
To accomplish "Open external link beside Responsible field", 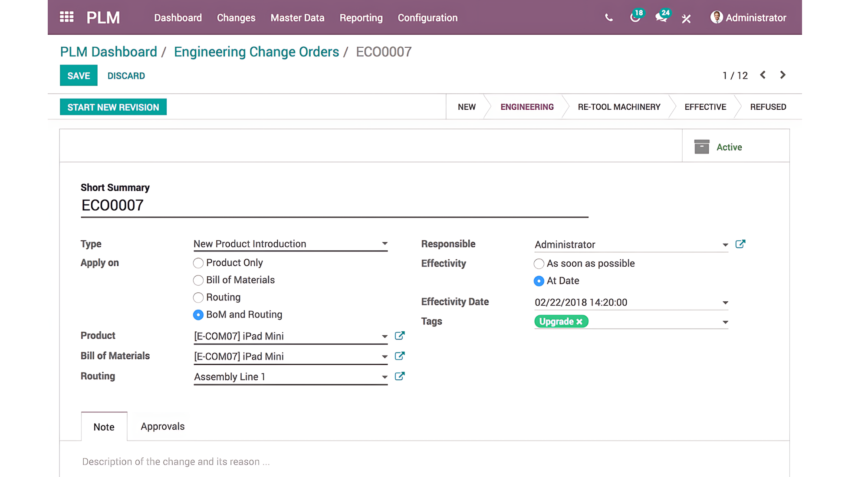I will 740,244.
